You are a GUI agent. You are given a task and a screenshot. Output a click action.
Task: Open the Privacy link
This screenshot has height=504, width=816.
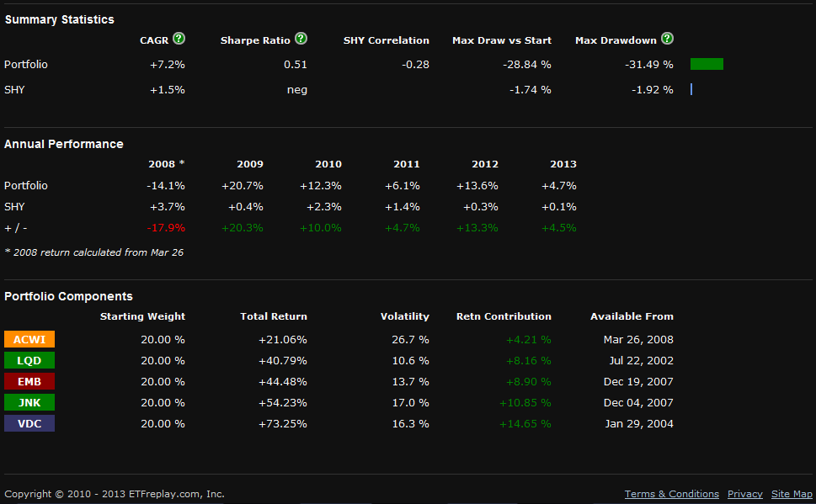click(x=744, y=494)
